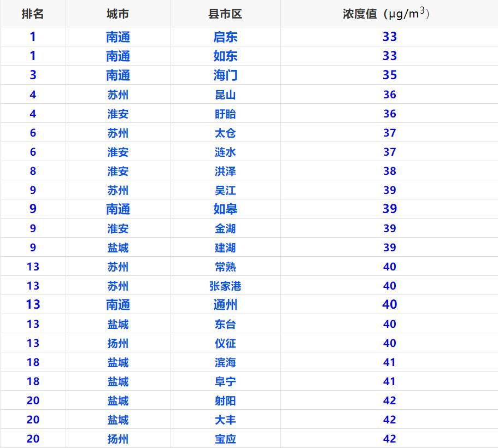Click value 37 in the 涟水 row

click(390, 152)
